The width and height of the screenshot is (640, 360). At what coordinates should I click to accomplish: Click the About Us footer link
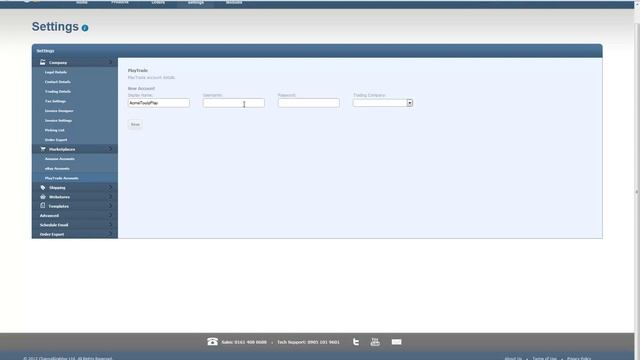coord(513,358)
